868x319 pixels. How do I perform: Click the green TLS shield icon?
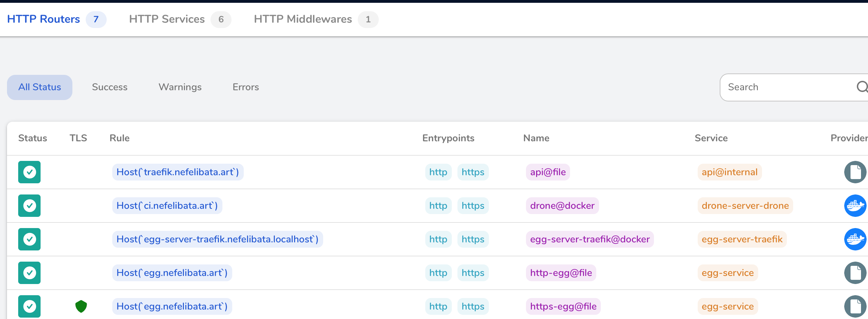81,306
